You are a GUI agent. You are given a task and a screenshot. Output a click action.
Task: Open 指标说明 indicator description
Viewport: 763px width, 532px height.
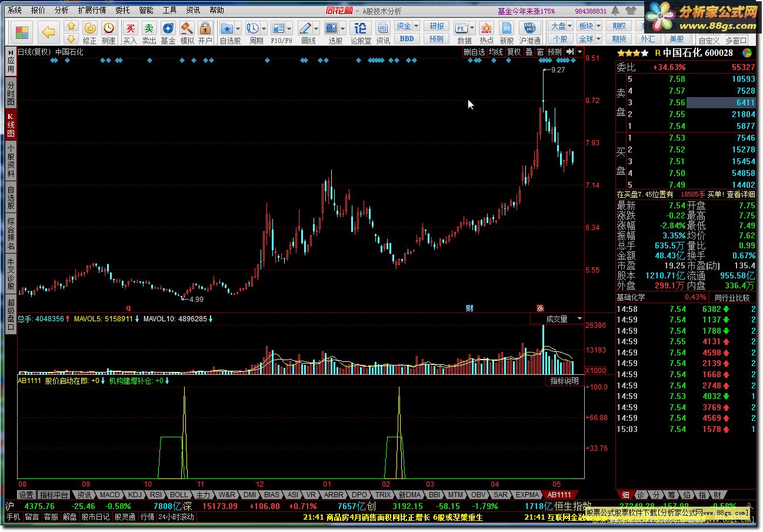point(565,381)
